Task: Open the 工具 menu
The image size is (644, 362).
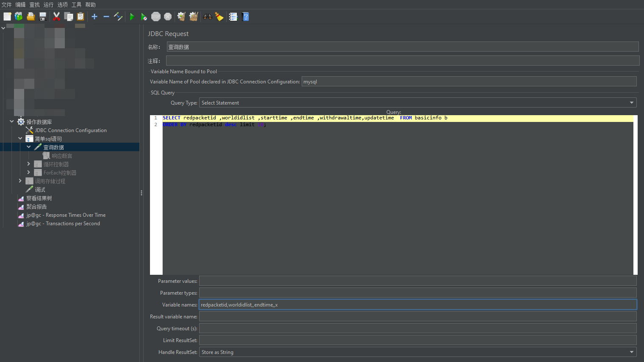Action: pos(76,5)
